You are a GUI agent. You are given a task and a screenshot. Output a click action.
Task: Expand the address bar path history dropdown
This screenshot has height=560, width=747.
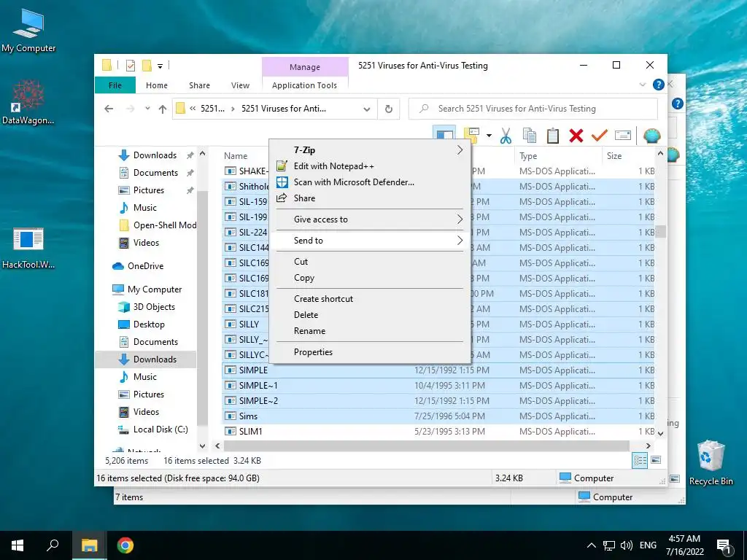point(367,109)
